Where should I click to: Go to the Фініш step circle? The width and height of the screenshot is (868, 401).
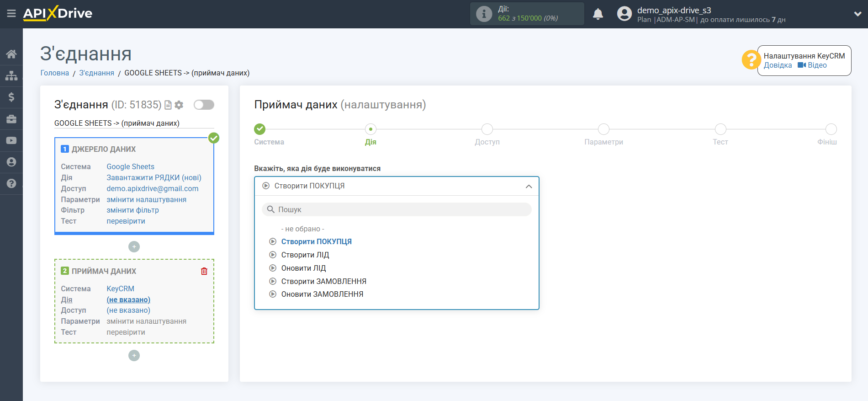point(831,129)
